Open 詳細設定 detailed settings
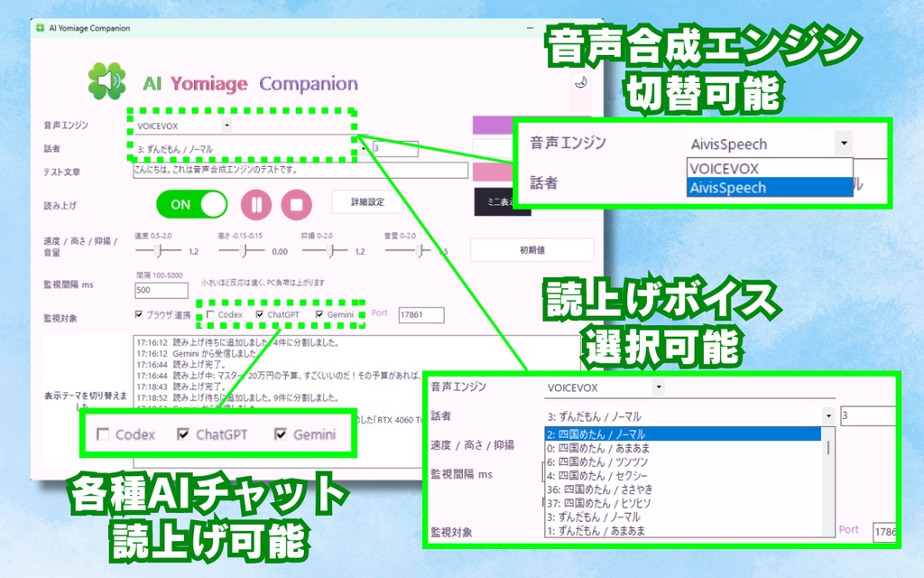Screen dimensions: 924x578 coord(368,202)
